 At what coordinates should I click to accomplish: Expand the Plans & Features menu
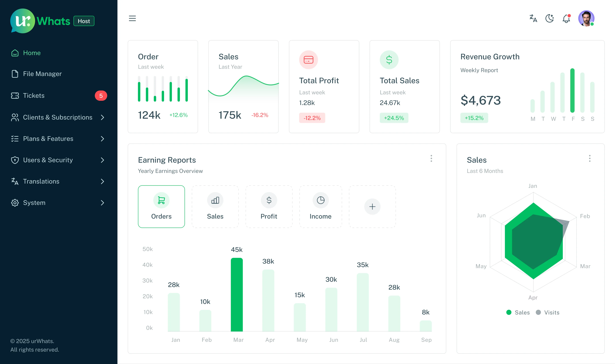(48, 139)
